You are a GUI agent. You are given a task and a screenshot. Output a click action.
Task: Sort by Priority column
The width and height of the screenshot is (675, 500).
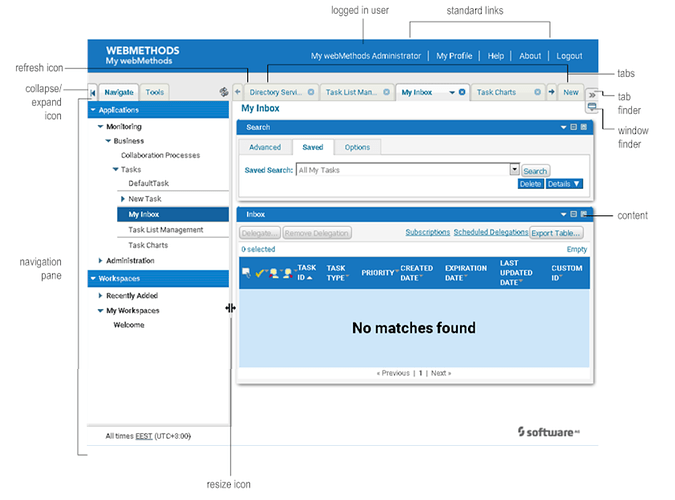click(x=379, y=273)
